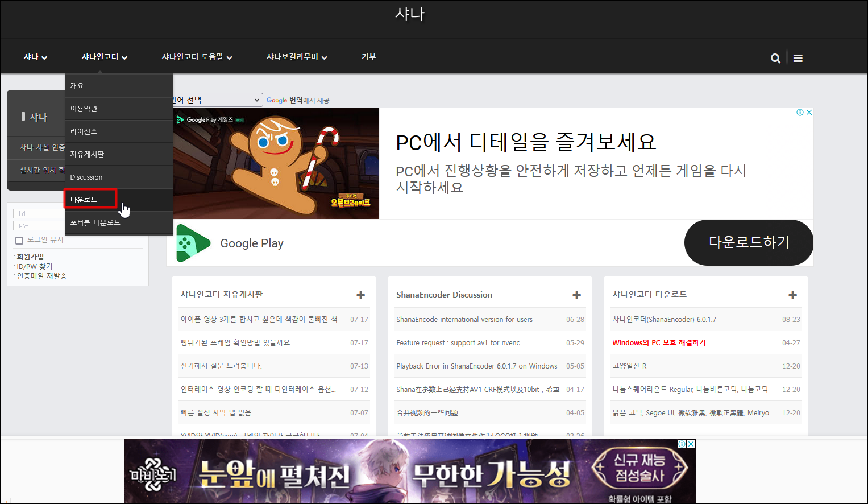Click sidebar 샤나 heading
The height and width of the screenshot is (504, 868).
(x=38, y=117)
